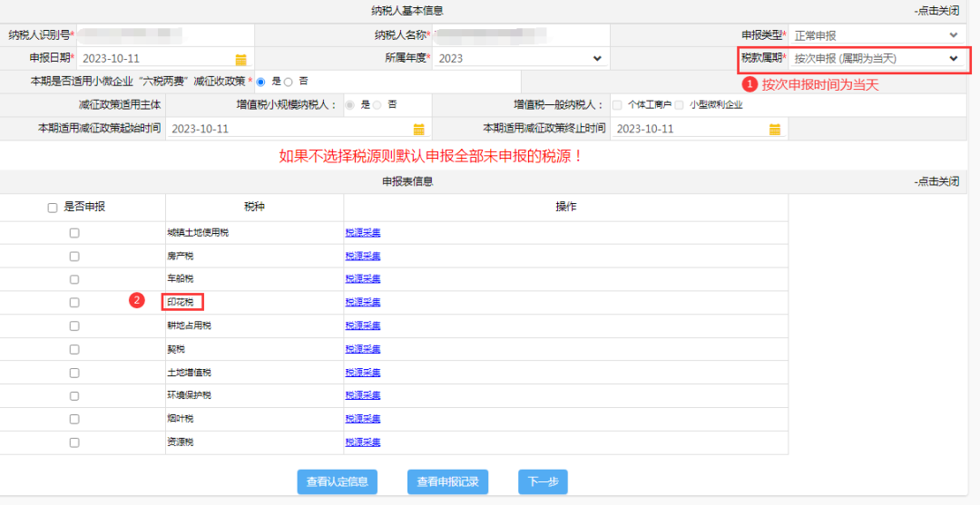Collapse 纳税人基本信息 section via 点击关闭
This screenshot has height=505, width=980.
(936, 11)
